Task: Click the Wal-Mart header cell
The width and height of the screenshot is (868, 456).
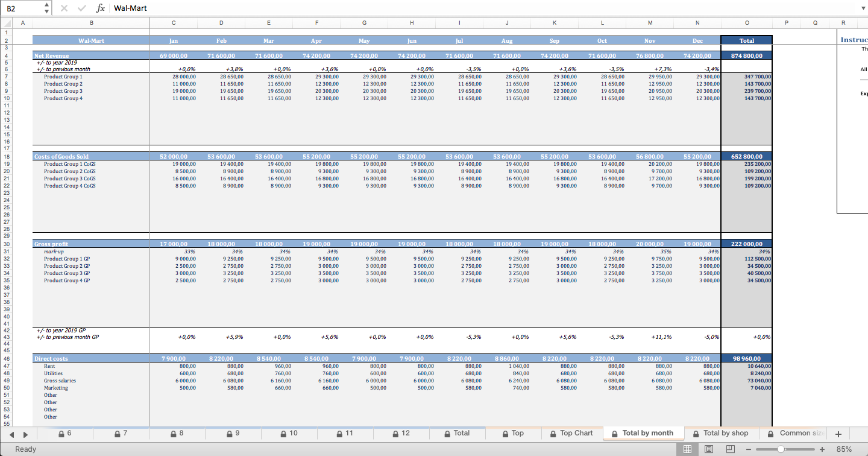Action: [91, 40]
